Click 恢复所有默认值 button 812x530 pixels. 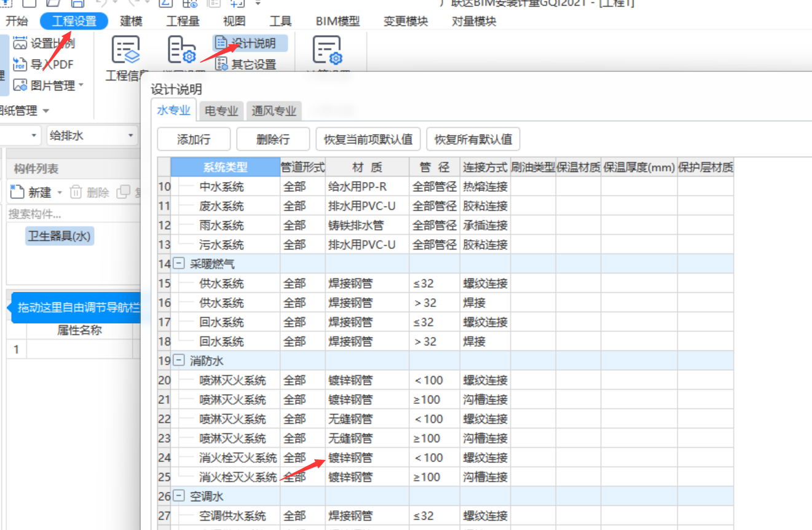pos(473,140)
